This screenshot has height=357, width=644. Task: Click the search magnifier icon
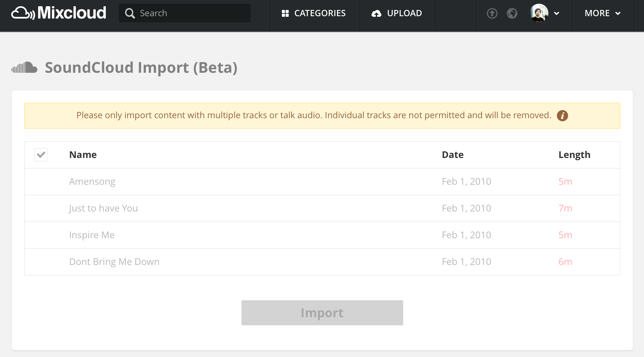130,13
